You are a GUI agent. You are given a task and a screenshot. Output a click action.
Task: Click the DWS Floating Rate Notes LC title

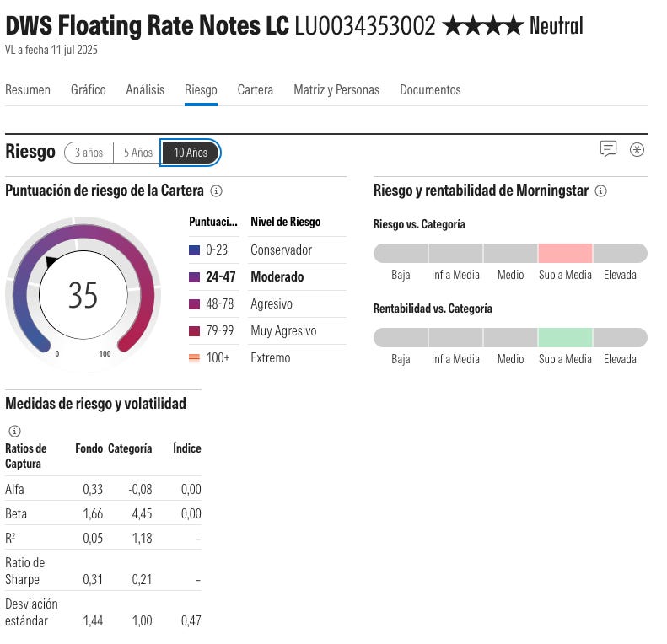[x=148, y=25]
